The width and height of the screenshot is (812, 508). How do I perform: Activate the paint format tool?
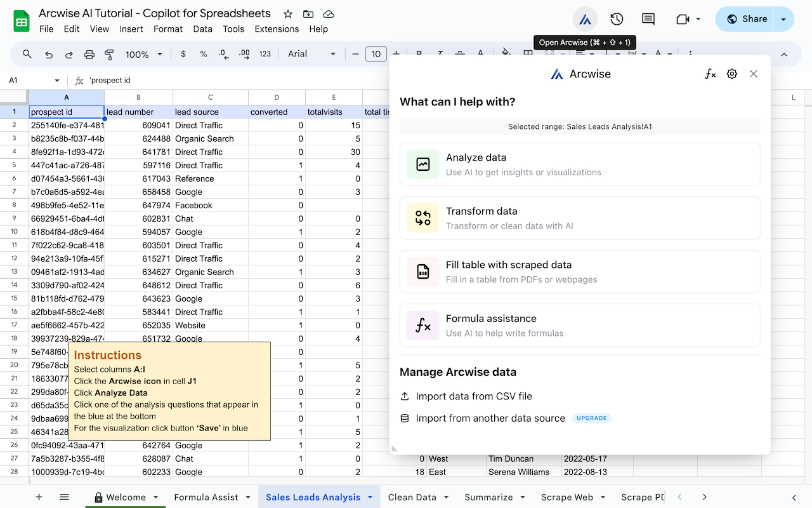109,55
